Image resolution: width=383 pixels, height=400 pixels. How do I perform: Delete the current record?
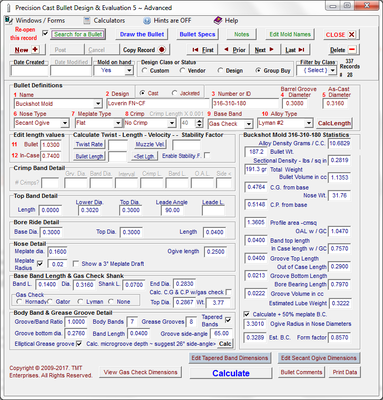[343, 50]
